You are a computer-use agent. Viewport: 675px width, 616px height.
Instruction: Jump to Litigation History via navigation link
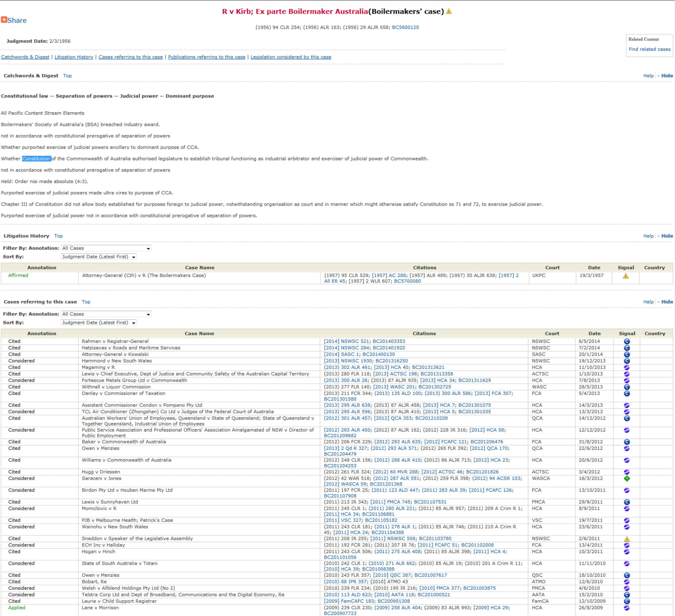(x=74, y=57)
